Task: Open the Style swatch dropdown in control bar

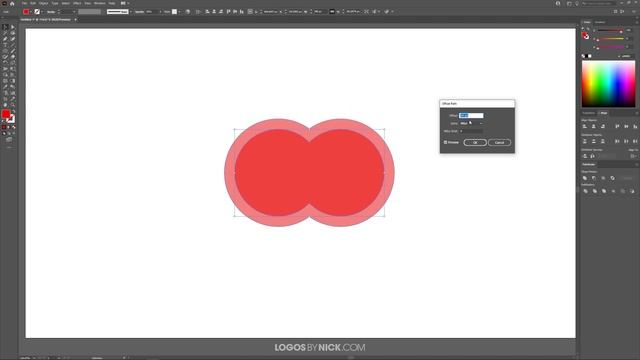Action: [x=179, y=11]
